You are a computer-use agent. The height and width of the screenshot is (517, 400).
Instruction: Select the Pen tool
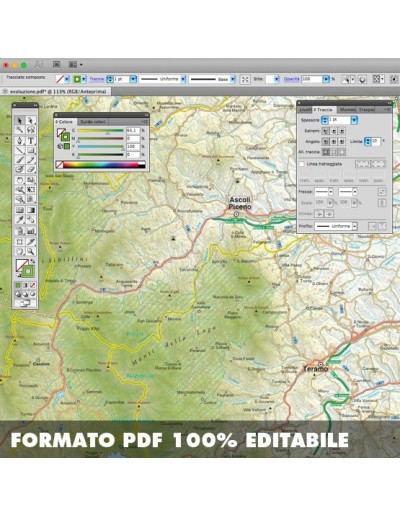coord(20,140)
